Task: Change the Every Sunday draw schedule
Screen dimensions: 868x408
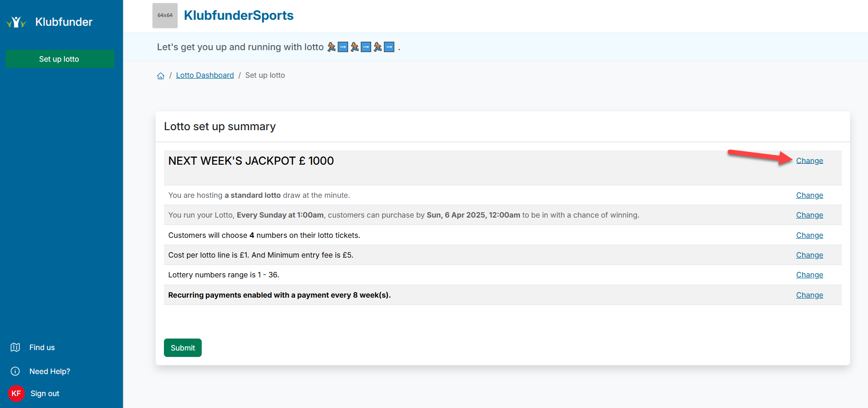Action: (x=810, y=215)
